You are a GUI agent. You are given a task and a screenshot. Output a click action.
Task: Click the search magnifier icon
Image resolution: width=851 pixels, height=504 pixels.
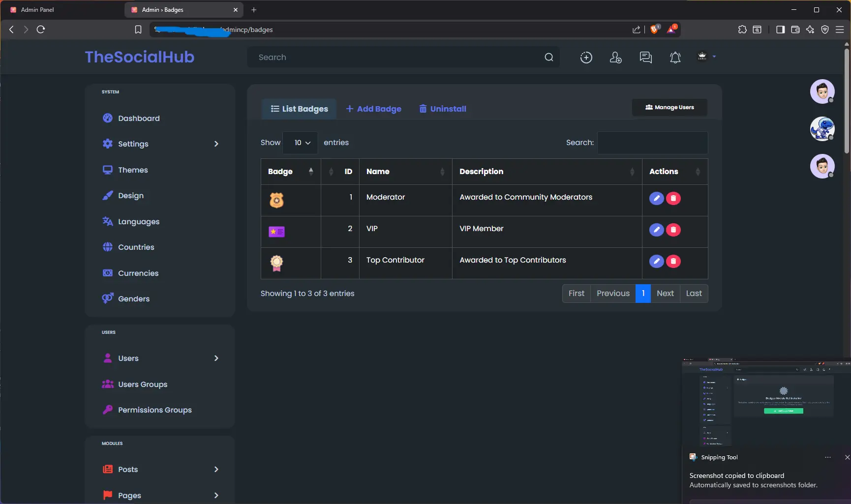click(549, 58)
